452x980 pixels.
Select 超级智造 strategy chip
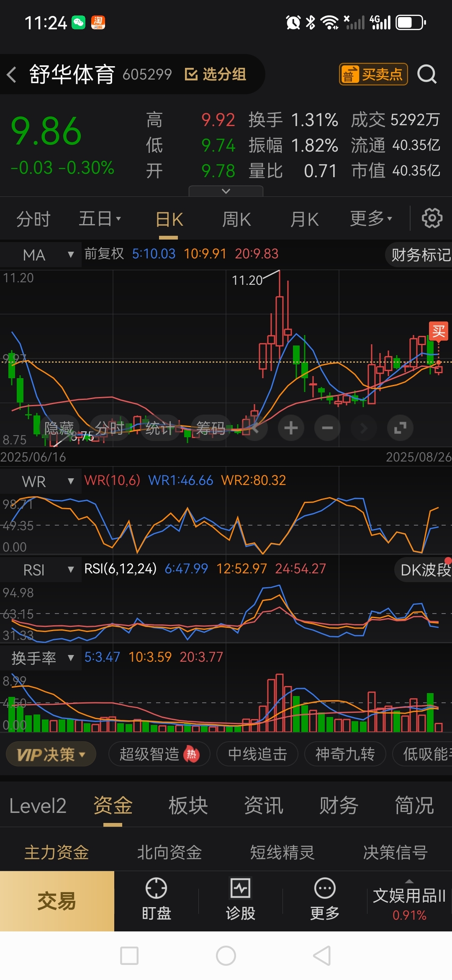(x=159, y=754)
